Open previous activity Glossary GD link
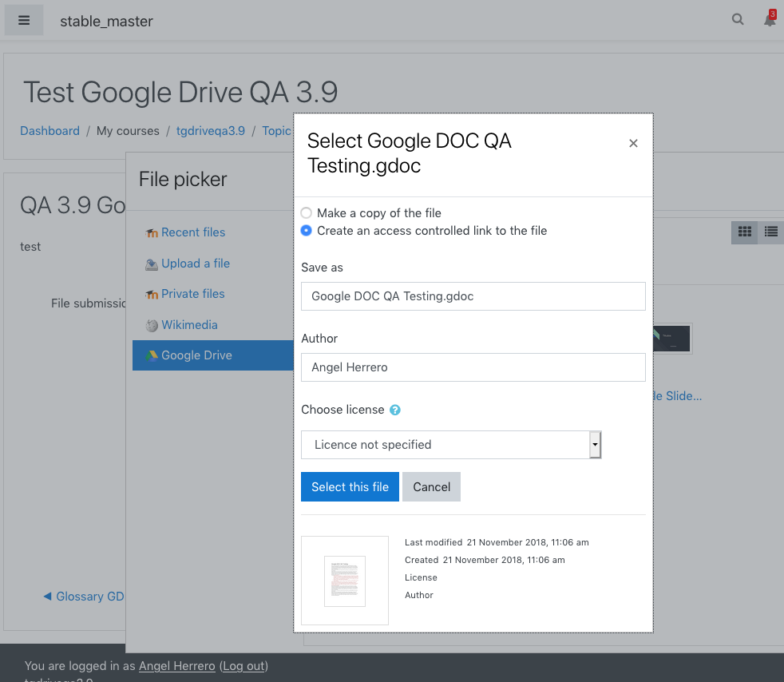784x682 pixels. [x=84, y=597]
